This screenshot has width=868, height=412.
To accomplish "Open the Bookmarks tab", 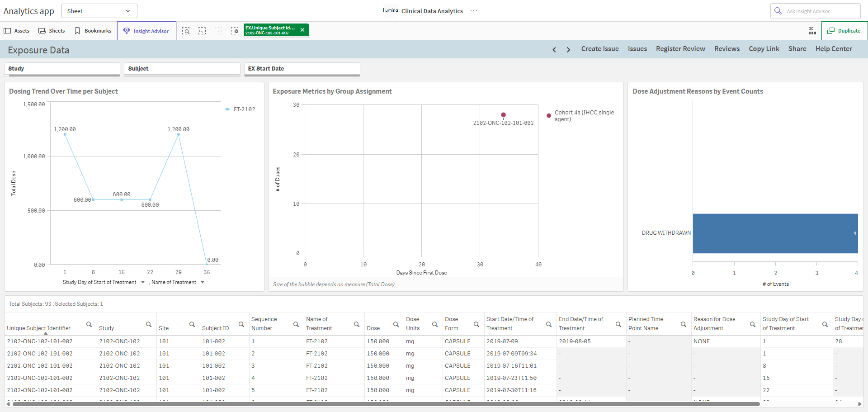I will 93,31.
